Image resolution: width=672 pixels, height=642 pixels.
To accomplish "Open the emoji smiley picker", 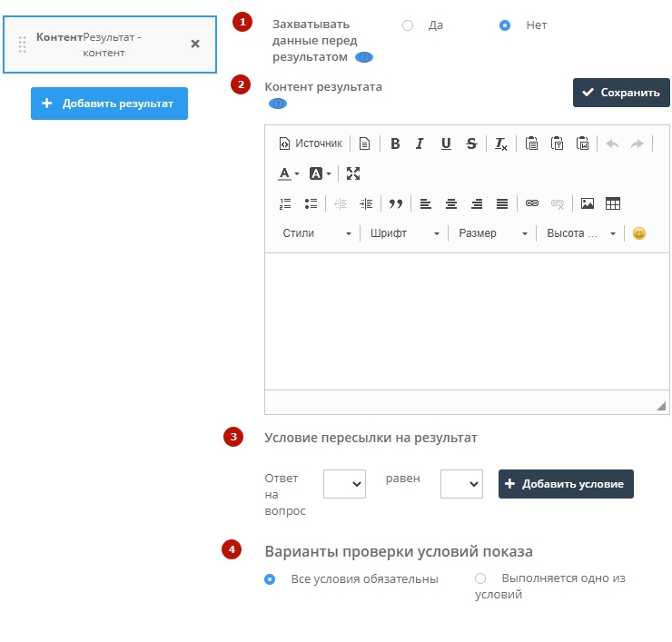I will click(639, 233).
